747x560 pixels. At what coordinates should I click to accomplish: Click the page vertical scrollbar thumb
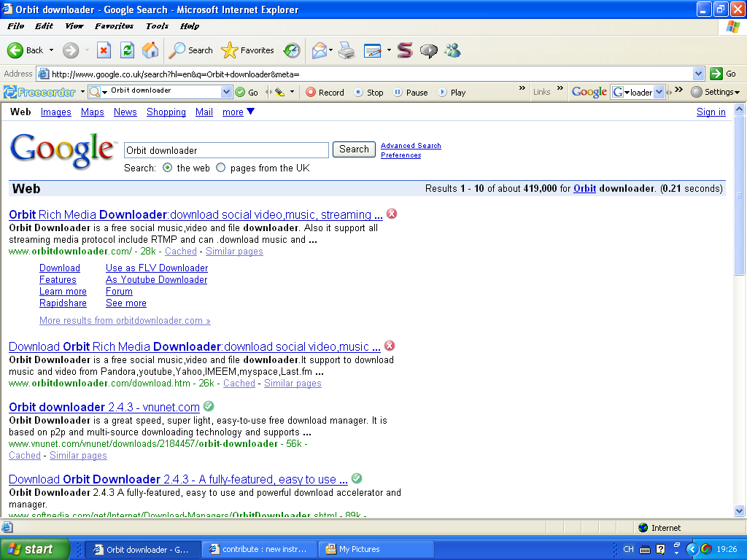coord(739,195)
